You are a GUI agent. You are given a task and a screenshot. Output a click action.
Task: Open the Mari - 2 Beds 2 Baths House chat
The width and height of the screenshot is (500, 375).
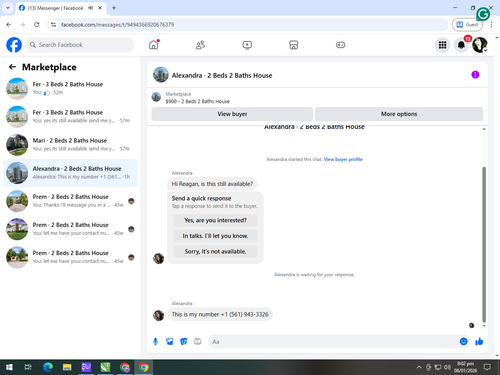tap(70, 145)
